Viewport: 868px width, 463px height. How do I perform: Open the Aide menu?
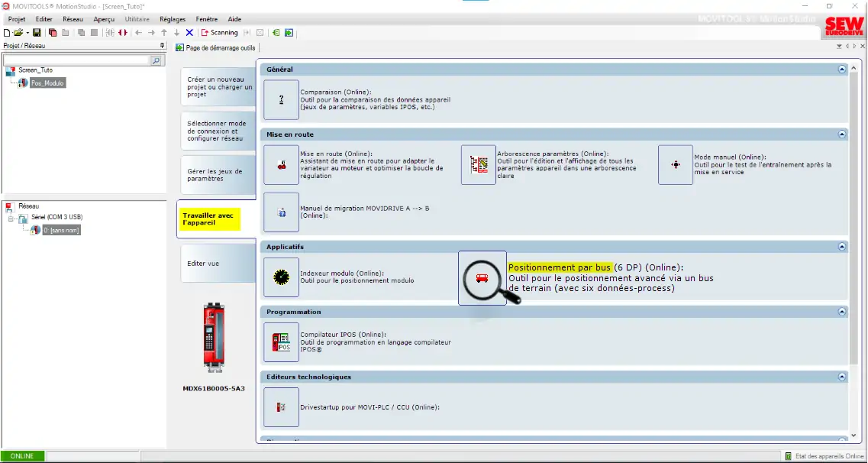[x=234, y=19]
